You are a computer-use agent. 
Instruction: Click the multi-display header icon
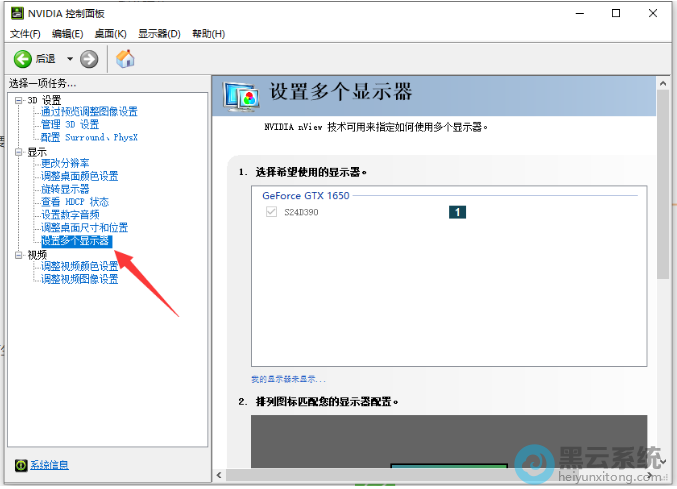click(242, 95)
